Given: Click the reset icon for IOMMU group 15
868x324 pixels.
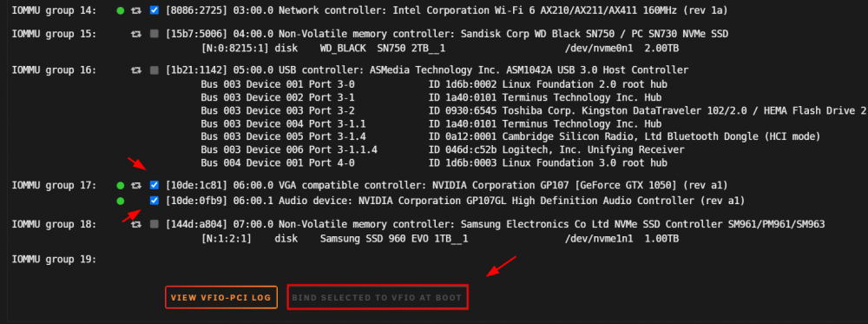Looking at the screenshot, I should (x=136, y=35).
